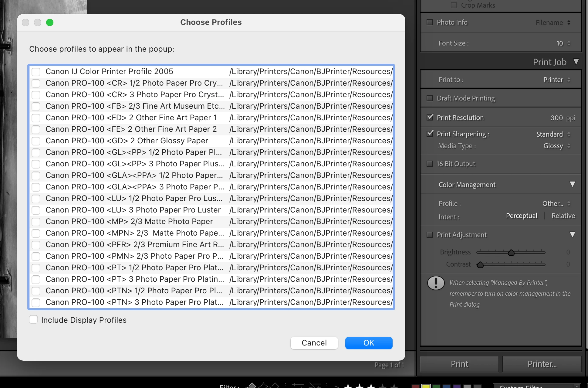Screen dimensions: 588x388
Task: Collapse the Print Job panel triangle
Action: coord(576,62)
